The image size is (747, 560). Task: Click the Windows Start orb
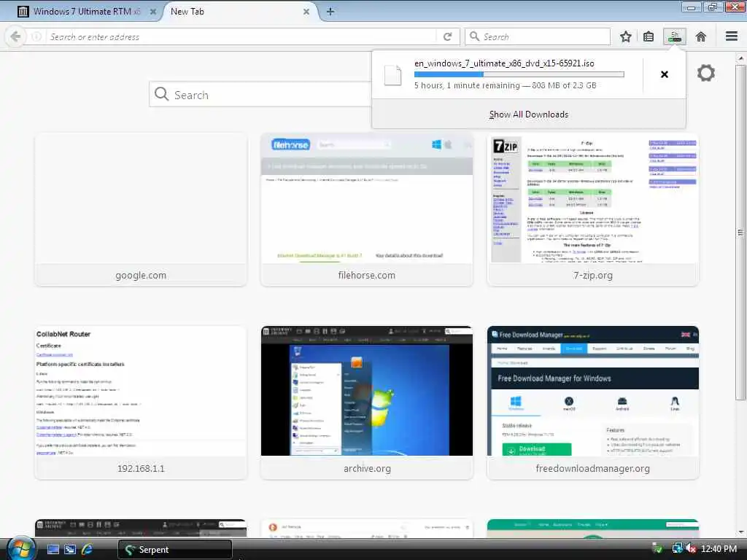pyautogui.click(x=21, y=548)
